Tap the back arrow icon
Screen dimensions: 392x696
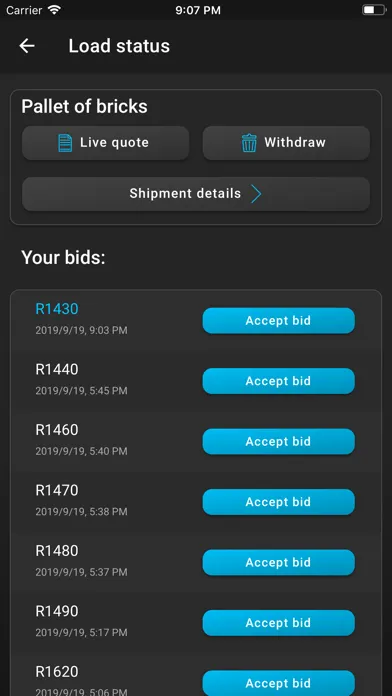[27, 46]
